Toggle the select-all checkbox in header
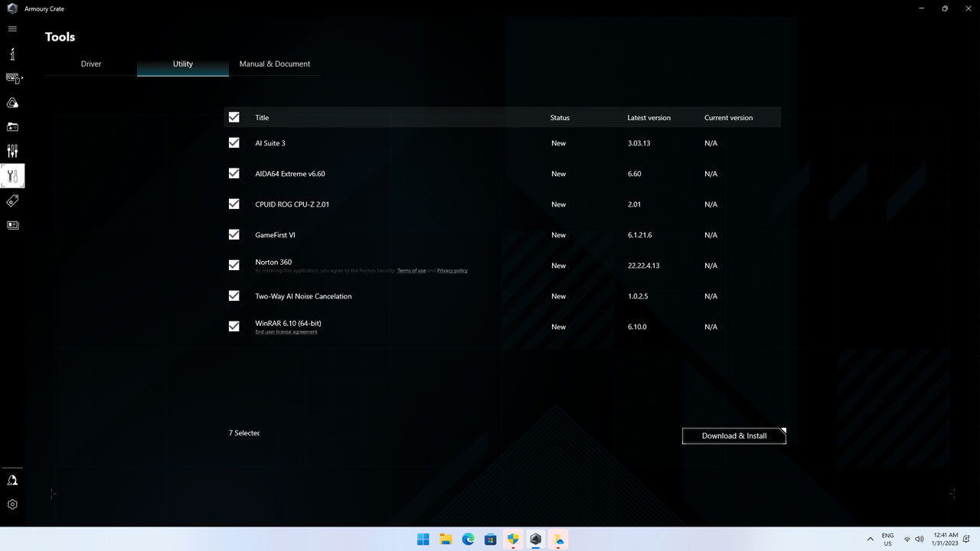The image size is (980, 551). tap(234, 117)
